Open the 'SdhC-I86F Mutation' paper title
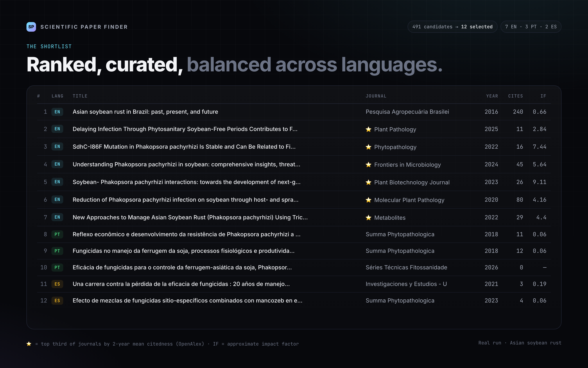This screenshot has height=368, width=588. (x=184, y=147)
